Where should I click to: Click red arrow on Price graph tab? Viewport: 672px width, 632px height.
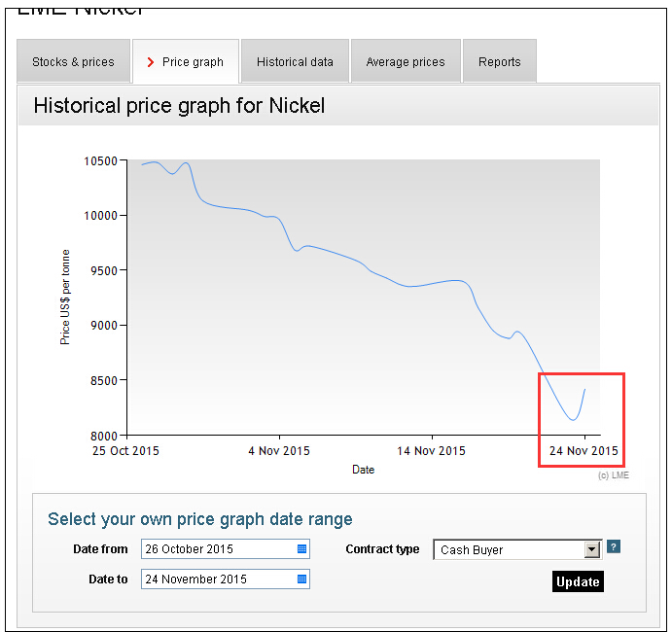pos(151,62)
